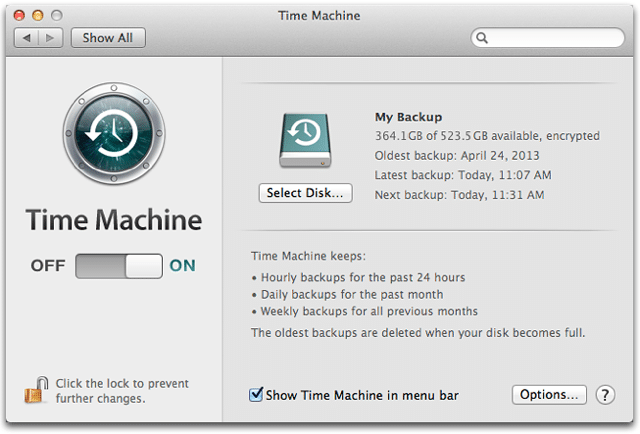Close the window with the red button
The width and height of the screenshot is (640, 434).
coord(19,16)
